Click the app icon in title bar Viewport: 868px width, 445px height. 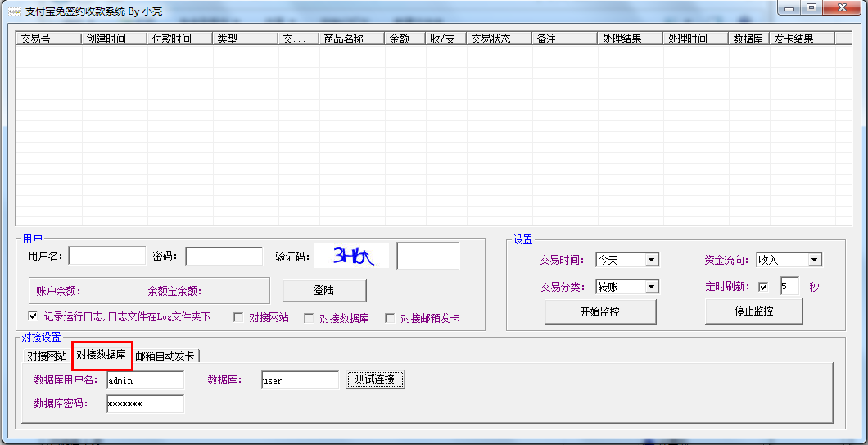tap(15, 11)
